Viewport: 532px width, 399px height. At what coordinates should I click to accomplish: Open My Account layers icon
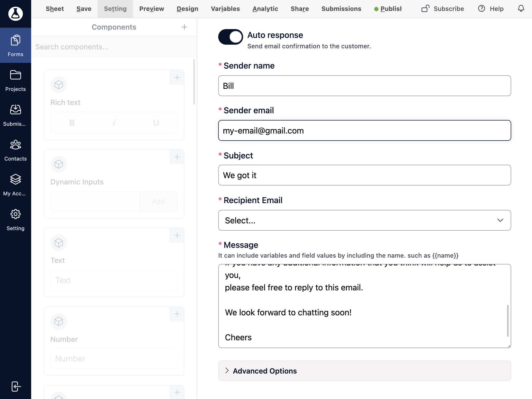(16, 179)
